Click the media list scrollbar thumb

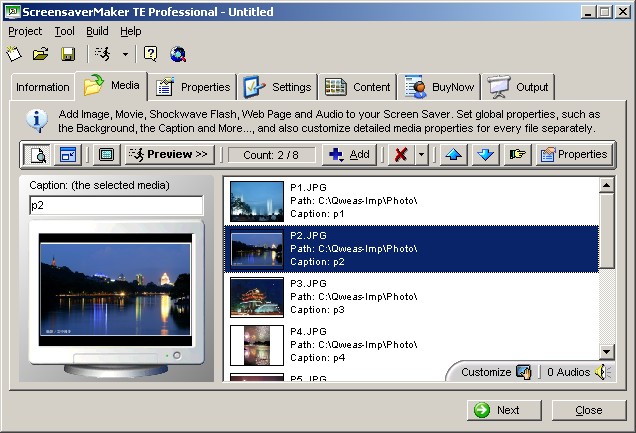[606, 230]
